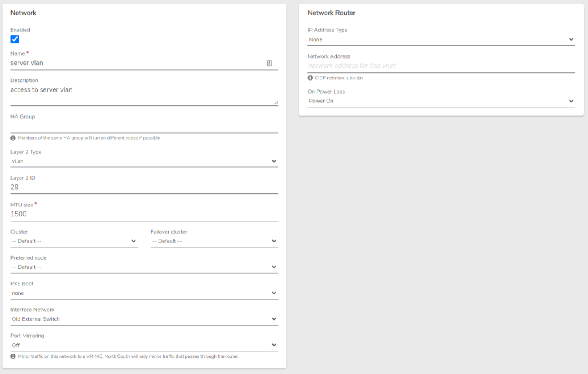Open the Failover cluster dropdown
This screenshot has width=588, height=374.
click(214, 241)
